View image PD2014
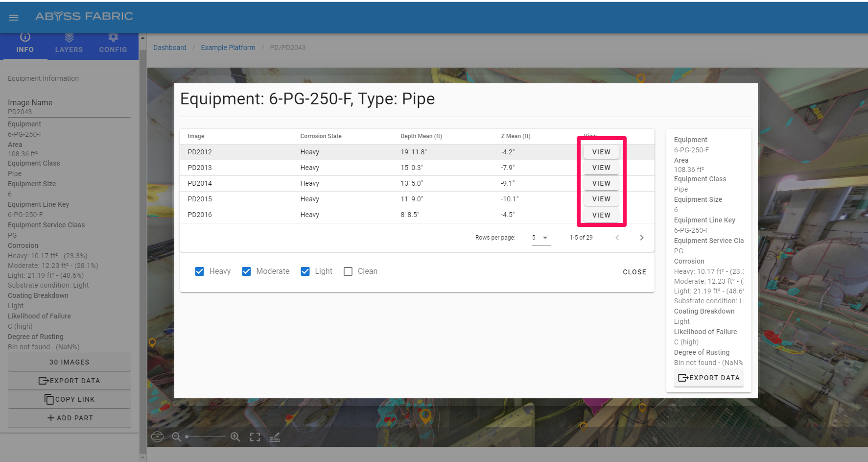The image size is (868, 462). click(601, 183)
